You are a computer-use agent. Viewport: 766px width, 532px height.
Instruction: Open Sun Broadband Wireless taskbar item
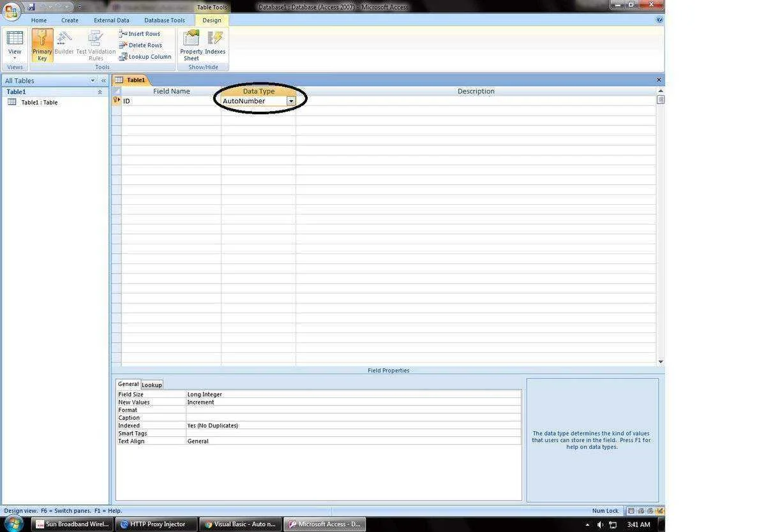(x=73, y=524)
